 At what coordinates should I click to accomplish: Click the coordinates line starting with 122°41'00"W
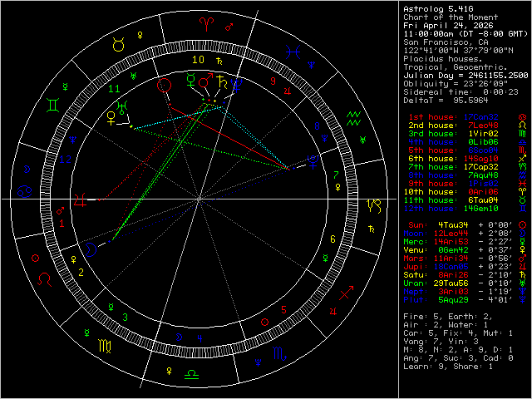click(458, 51)
